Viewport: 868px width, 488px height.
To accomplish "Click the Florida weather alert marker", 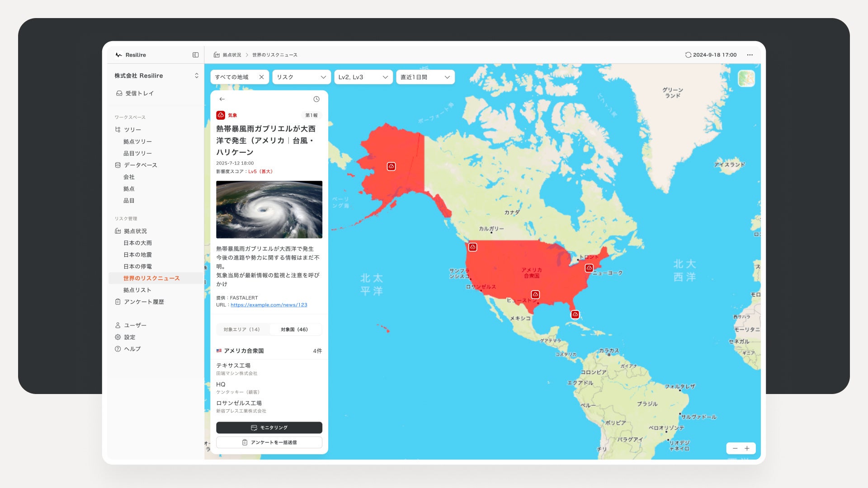I will [x=575, y=314].
